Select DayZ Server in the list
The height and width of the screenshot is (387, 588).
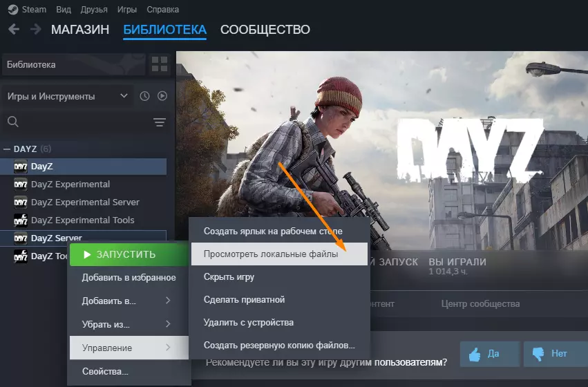point(83,237)
